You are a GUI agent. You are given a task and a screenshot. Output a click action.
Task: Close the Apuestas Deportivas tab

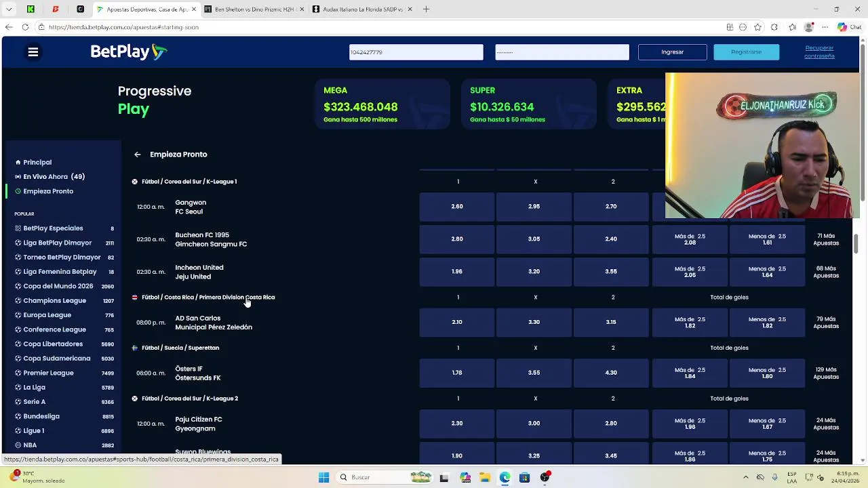coord(194,9)
